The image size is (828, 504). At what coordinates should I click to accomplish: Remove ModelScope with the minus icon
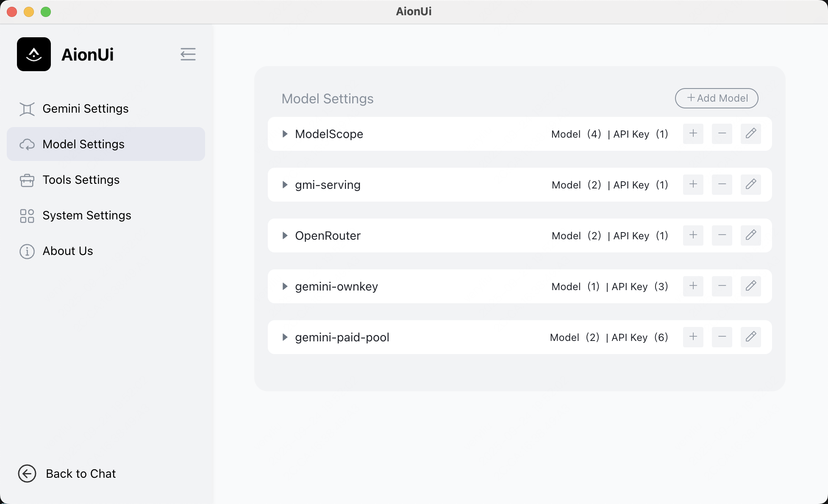(722, 134)
